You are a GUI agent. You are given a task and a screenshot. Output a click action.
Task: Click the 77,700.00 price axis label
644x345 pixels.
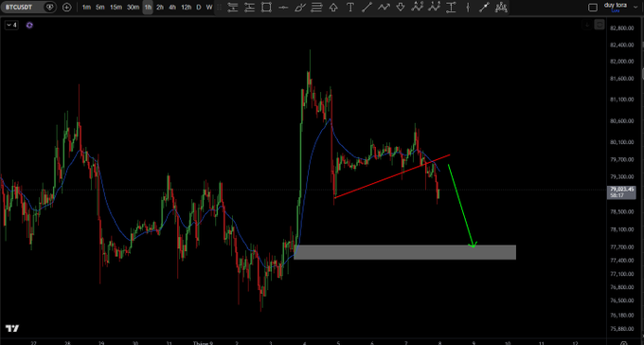[621, 247]
